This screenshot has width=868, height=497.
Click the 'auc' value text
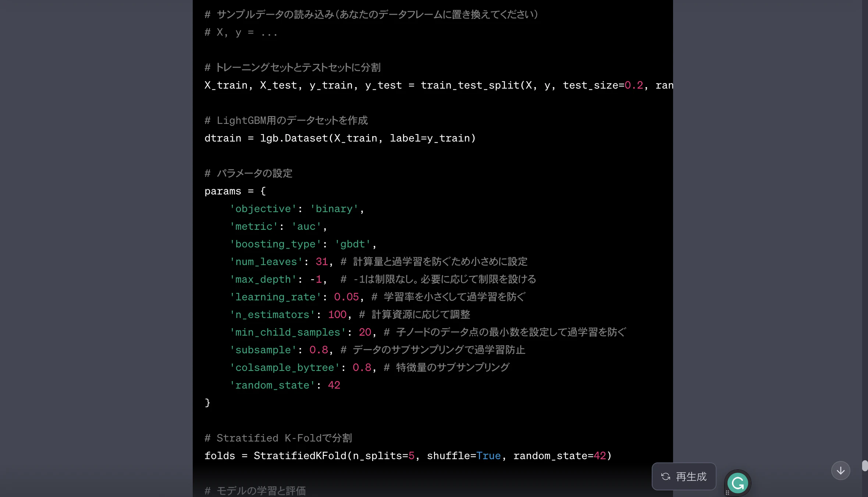(x=306, y=226)
